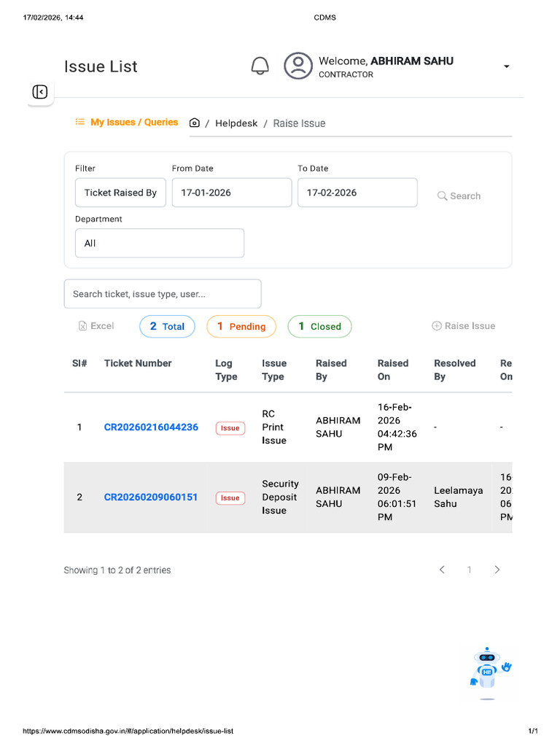Click the Sl# column header

[79, 363]
